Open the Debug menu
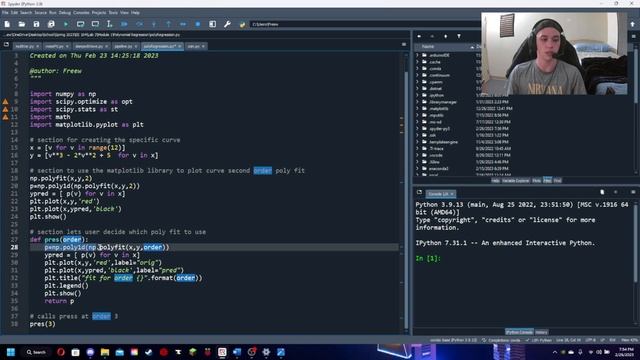640x360 pixels. pyautogui.click(x=64, y=13)
